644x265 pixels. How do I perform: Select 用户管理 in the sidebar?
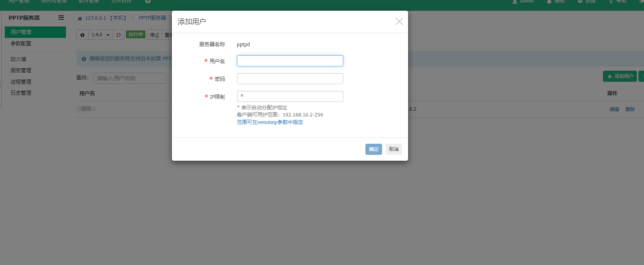[x=35, y=32]
